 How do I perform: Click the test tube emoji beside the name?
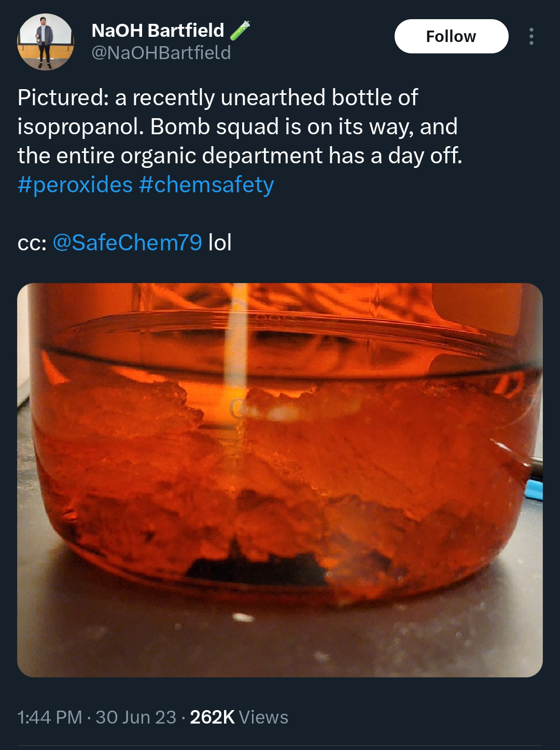point(240,30)
